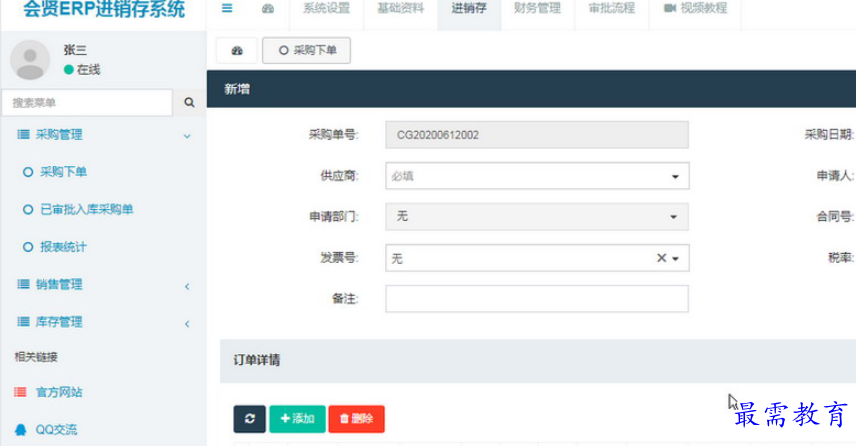Click the 会贤ERP进销存系统 title
The image size is (856, 446).
[x=104, y=9]
